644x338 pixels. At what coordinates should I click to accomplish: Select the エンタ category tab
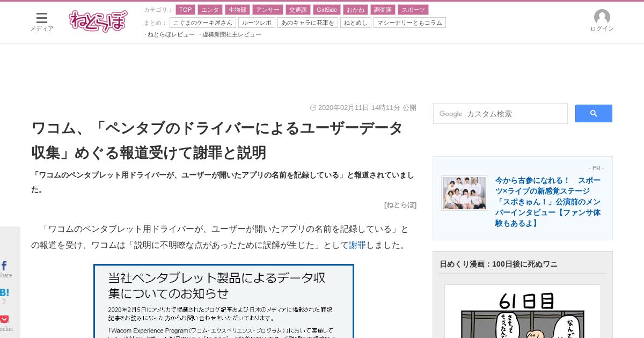[x=210, y=10]
